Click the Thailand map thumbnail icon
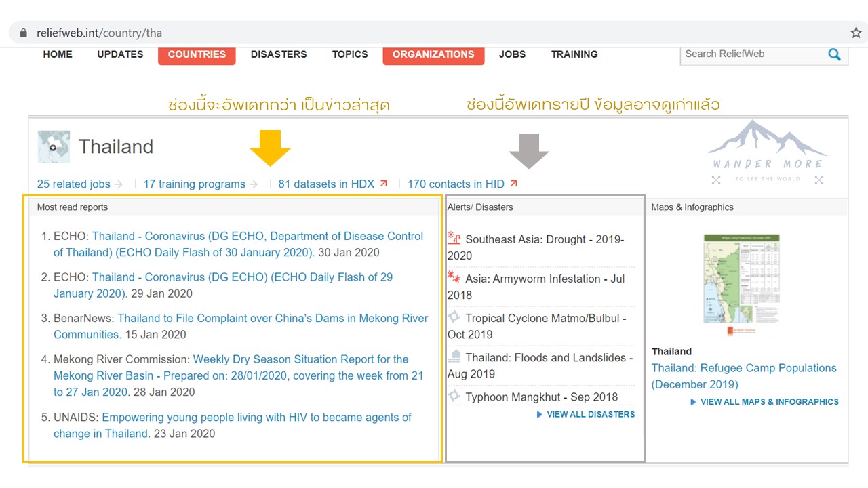Viewport: 868px width, 488px height. click(54, 146)
